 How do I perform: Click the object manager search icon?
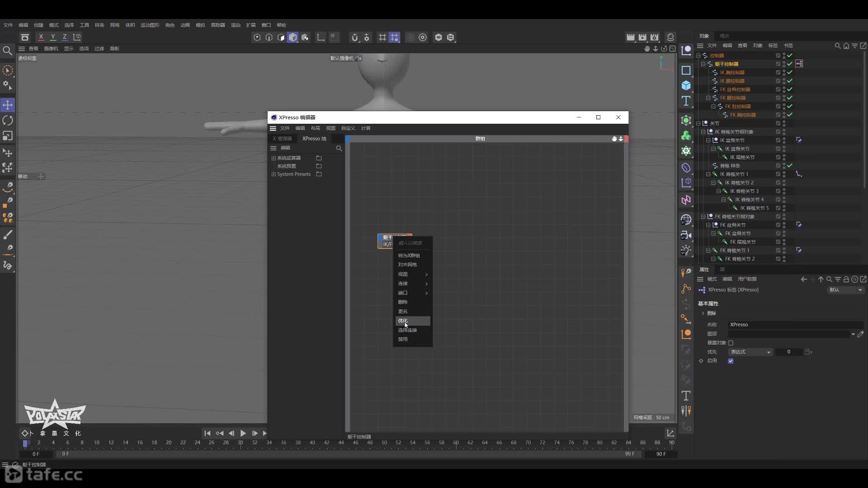coord(837,46)
